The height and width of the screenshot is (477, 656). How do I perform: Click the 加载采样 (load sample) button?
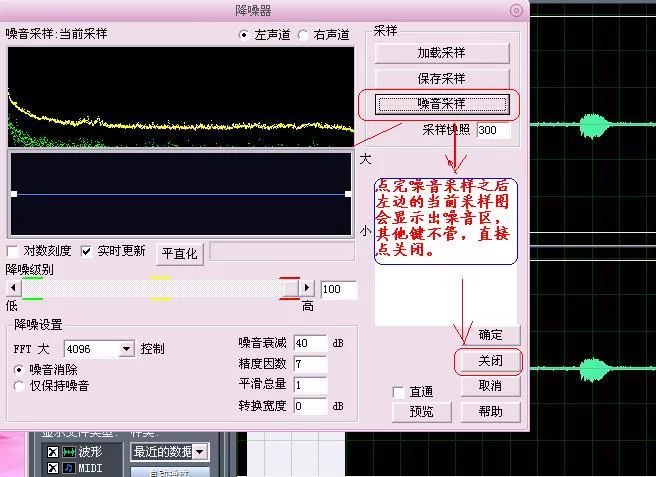pos(441,53)
